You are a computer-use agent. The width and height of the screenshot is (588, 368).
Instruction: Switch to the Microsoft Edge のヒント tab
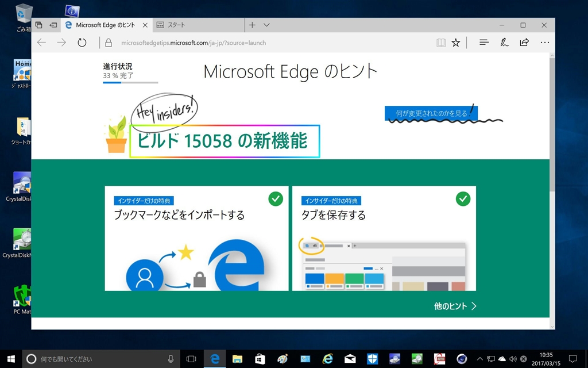(106, 25)
